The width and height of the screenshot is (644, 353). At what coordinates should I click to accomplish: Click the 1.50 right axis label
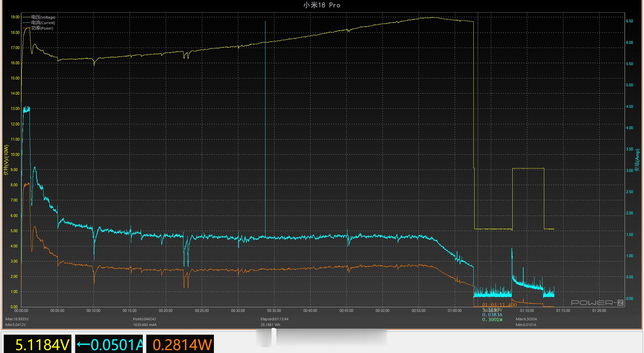pyautogui.click(x=630, y=235)
